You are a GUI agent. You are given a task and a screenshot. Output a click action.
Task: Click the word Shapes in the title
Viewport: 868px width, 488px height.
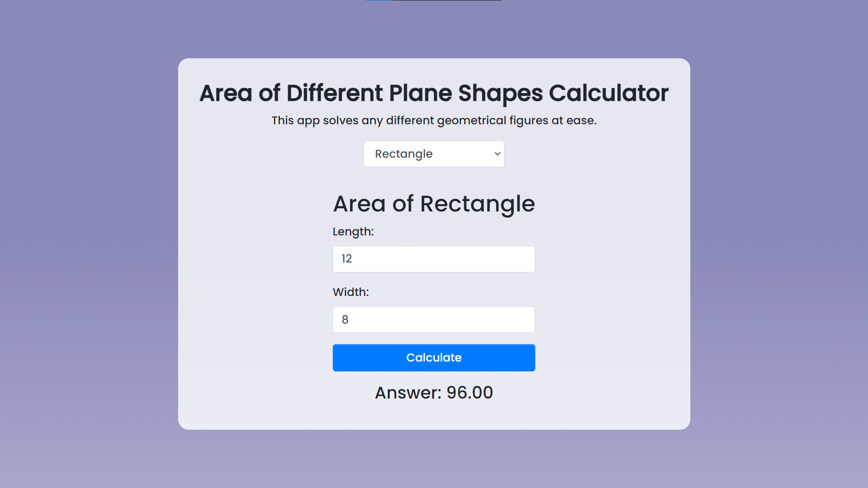pos(500,93)
